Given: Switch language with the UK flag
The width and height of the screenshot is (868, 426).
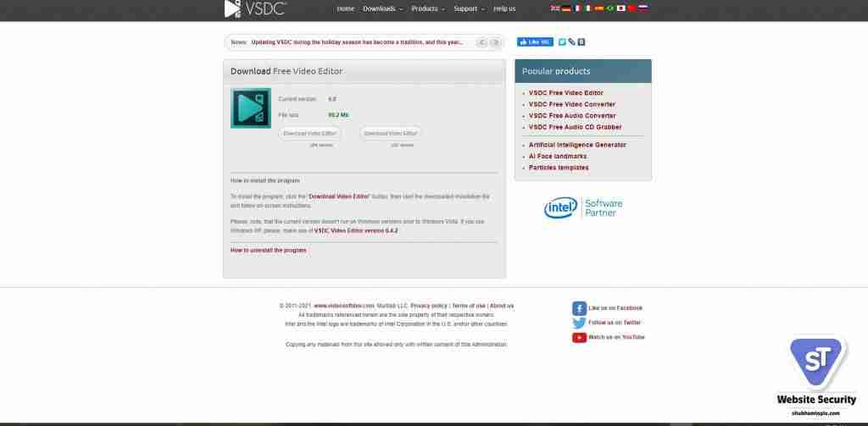Looking at the screenshot, I should pyautogui.click(x=555, y=8).
